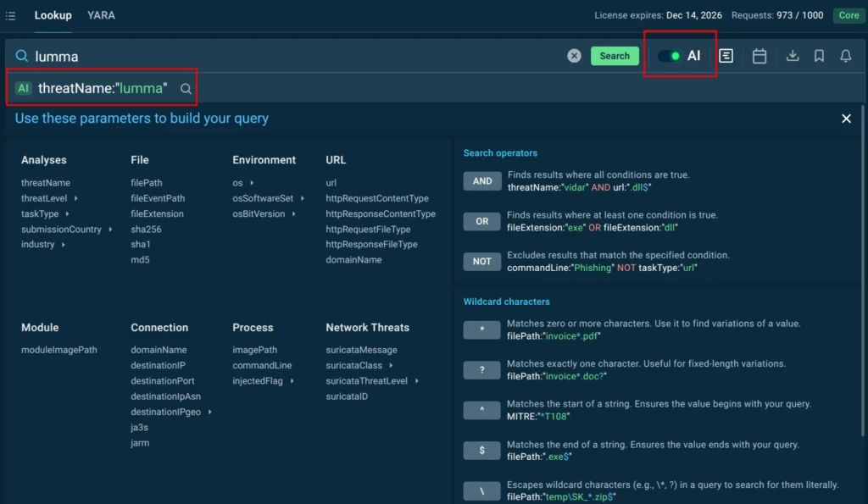Toggle the AI search switch
This screenshot has width=868, height=504.
670,56
